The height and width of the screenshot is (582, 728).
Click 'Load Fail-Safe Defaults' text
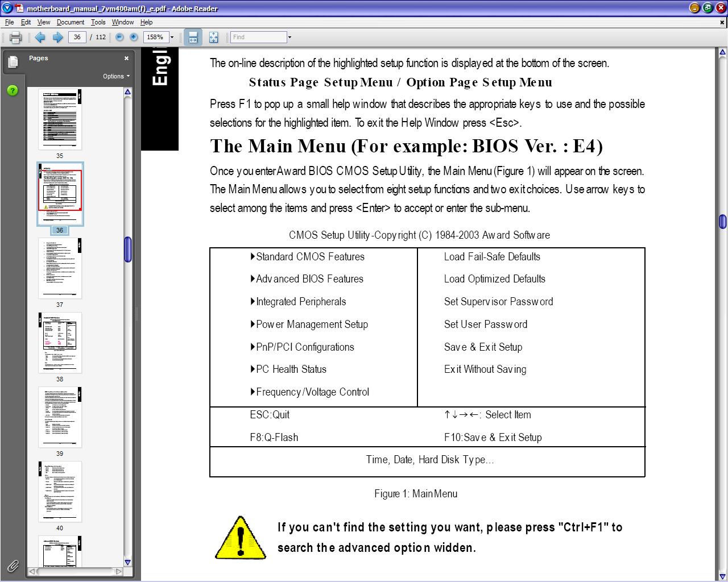[x=492, y=257]
